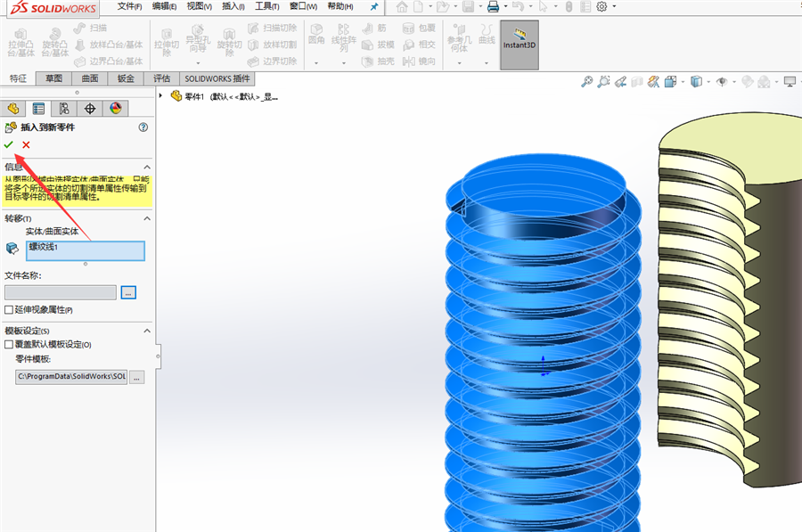Open the dropdown arrow beside Save icon
Viewport: 802px width, 532px height.
480,6
